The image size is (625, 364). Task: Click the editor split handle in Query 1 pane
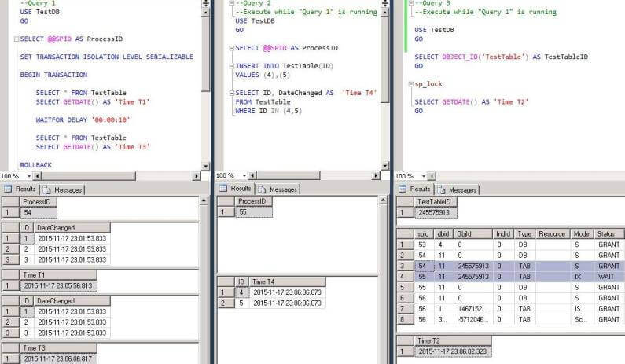(x=206, y=4)
